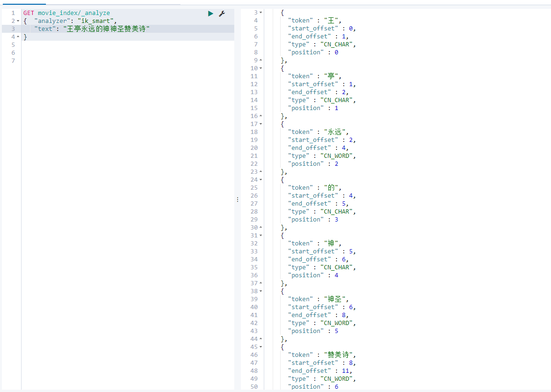Click request line number 1 in gutter
Screen dimensions: 551x392
point(13,13)
